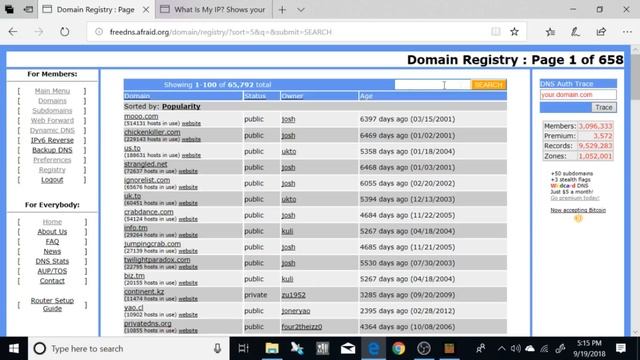Show tab previews chevron
This screenshot has height=360, width=640.
click(301, 9)
